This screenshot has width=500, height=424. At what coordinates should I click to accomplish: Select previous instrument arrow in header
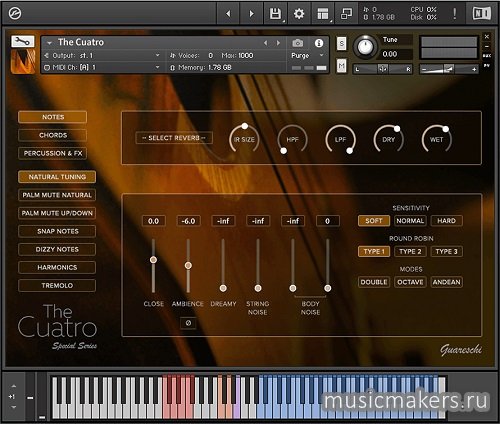point(266,43)
